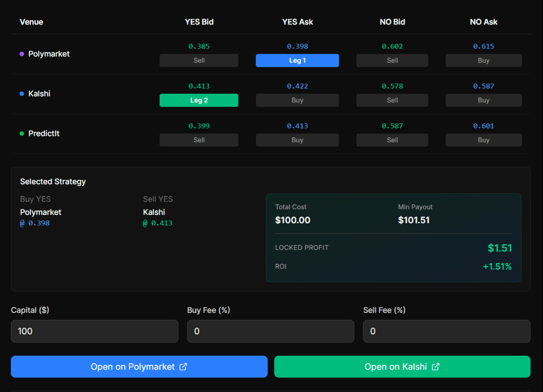Select the Leg 1 button on Polymarket YES Ask
Image resolution: width=543 pixels, height=392 pixels.
297,60
